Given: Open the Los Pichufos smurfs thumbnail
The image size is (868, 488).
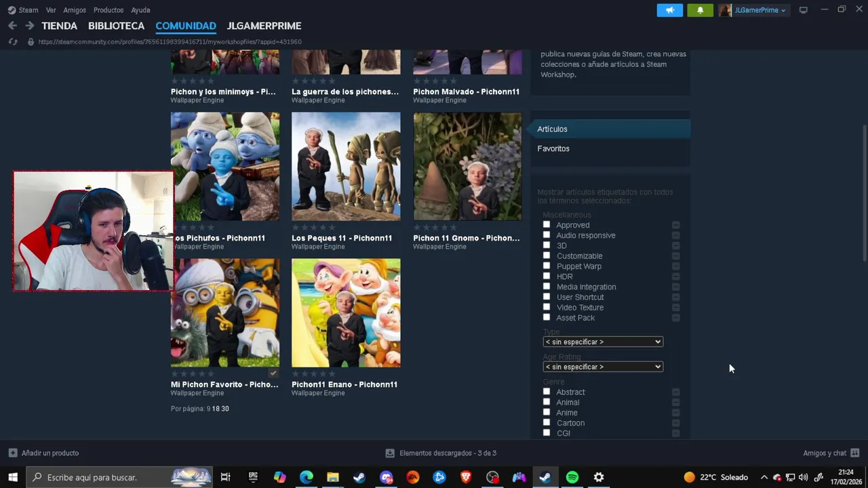Looking at the screenshot, I should pos(226,167).
